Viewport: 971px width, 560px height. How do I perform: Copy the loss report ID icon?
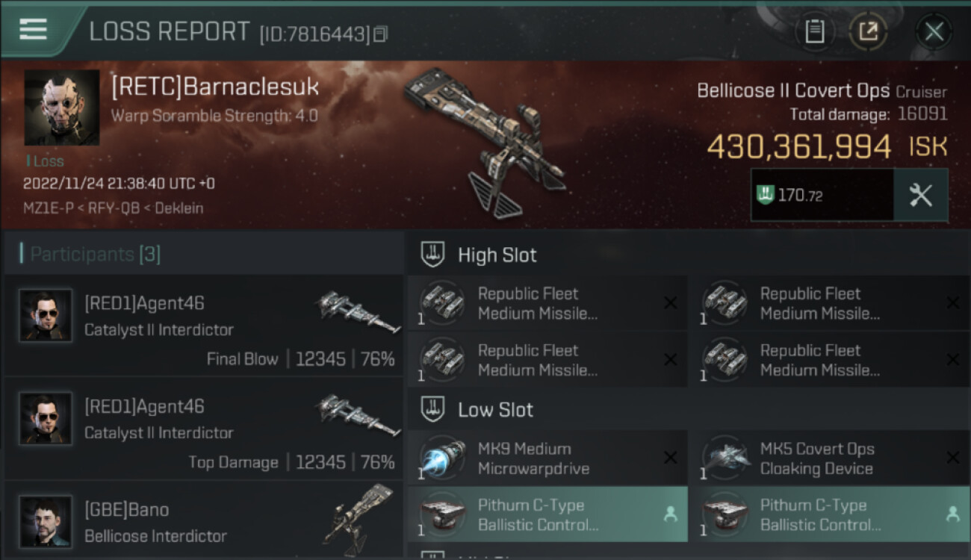[381, 34]
